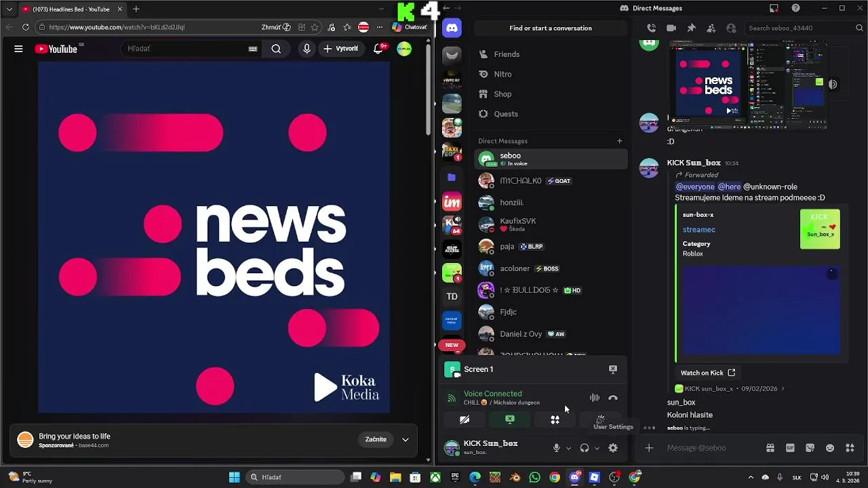Open Discord User Settings gear
This screenshot has width=868, height=488.
pyautogui.click(x=613, y=448)
